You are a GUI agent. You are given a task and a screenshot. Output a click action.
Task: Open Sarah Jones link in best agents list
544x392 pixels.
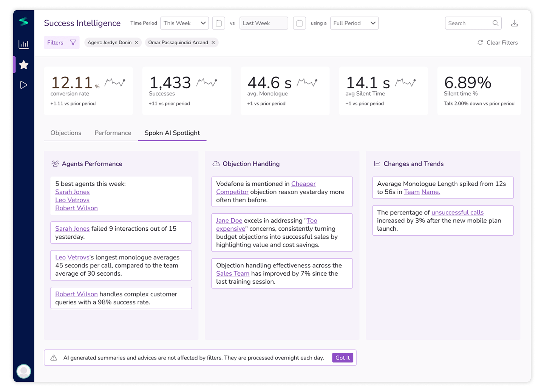click(x=72, y=192)
